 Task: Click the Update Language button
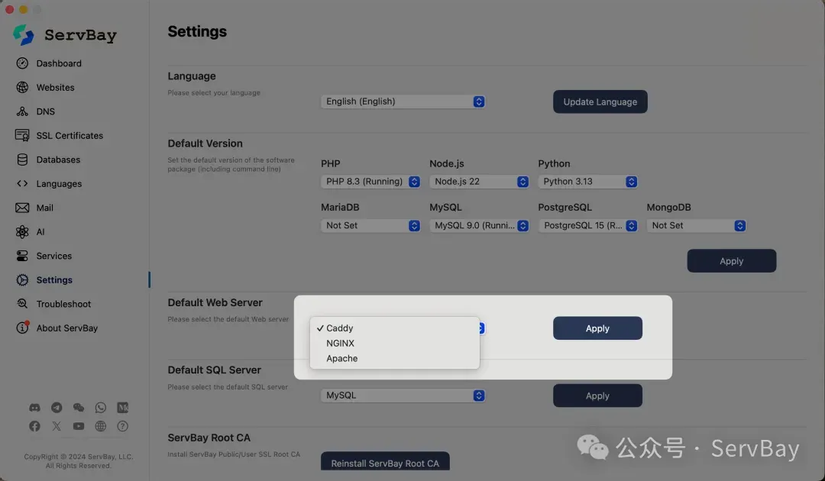tap(600, 102)
